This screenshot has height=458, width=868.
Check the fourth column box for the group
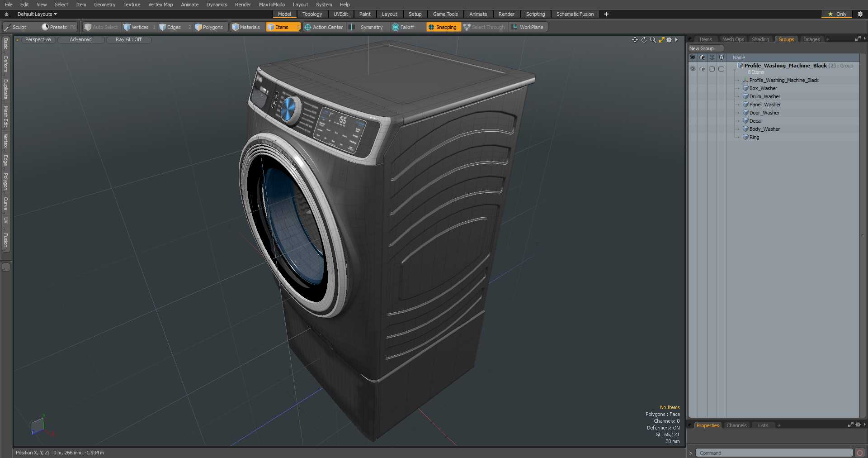tap(721, 69)
